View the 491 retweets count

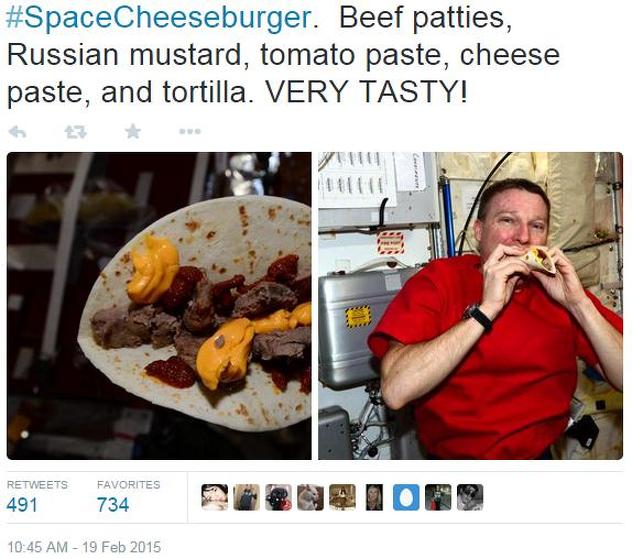22,505
